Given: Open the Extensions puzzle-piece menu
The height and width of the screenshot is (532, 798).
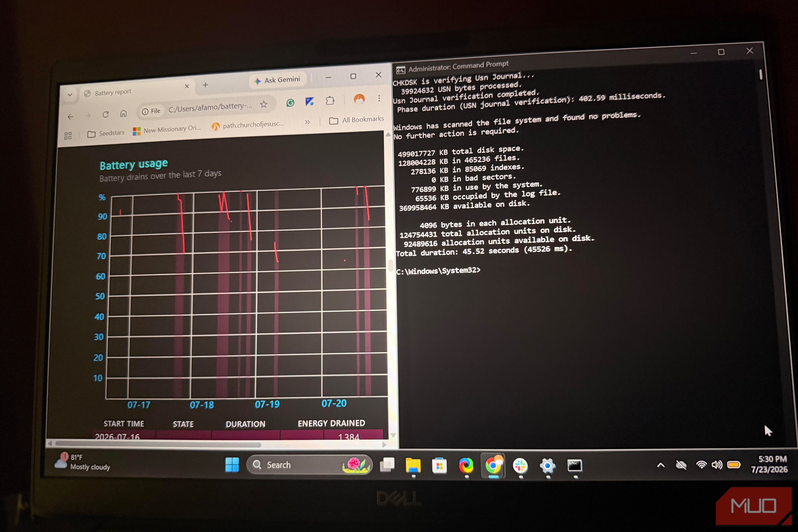Looking at the screenshot, I should pos(330,100).
